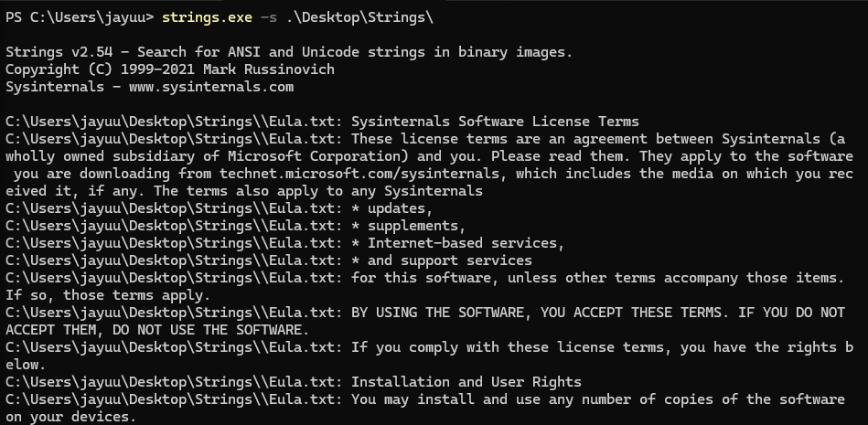Click 'If so, those terms apply.' line
The height and width of the screenshot is (425, 868).
point(108,295)
